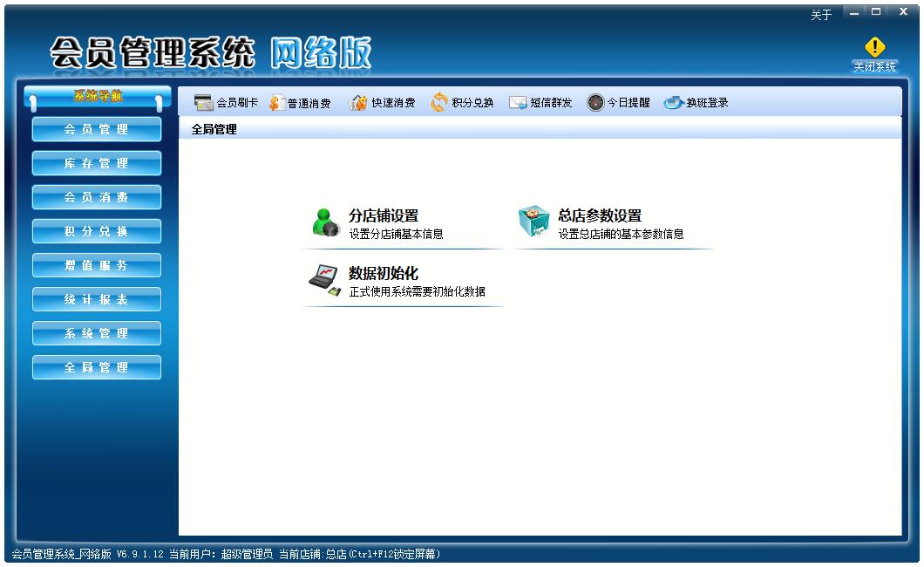Maximize the application window
This screenshot has width=924, height=567.
(x=876, y=12)
